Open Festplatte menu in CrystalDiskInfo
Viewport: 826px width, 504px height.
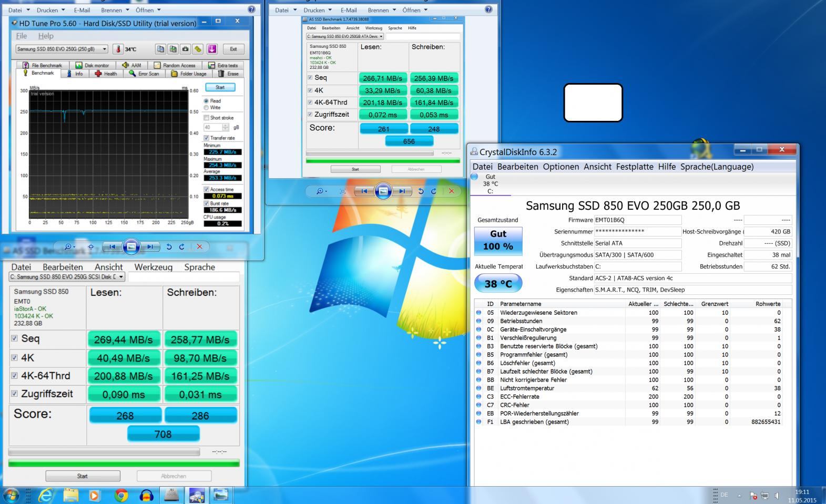635,167
